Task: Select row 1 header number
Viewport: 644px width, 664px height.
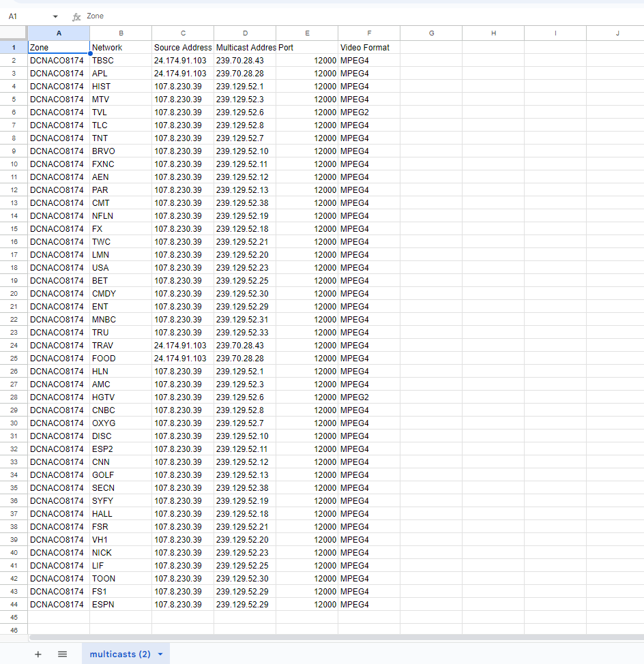Action: (14, 48)
